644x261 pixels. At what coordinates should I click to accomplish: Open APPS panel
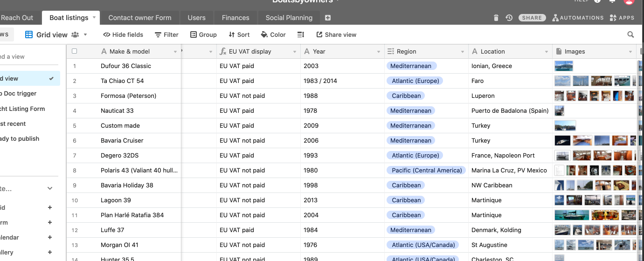[x=622, y=18]
